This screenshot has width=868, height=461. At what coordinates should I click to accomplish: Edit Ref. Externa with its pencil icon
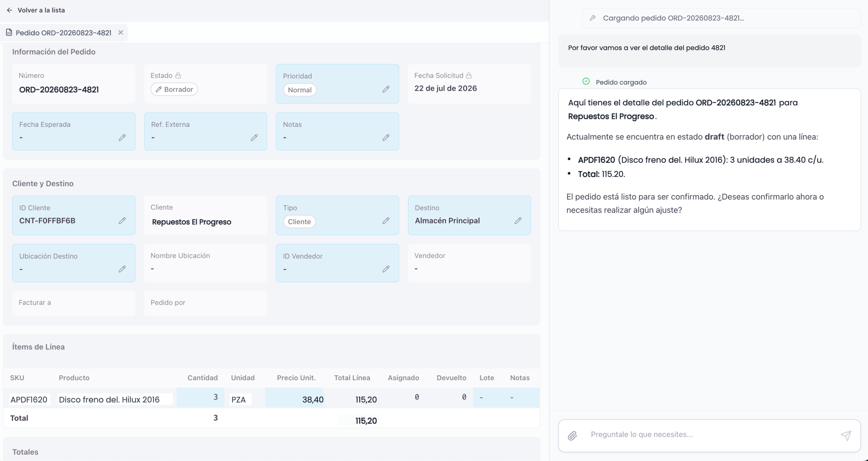[x=254, y=137]
